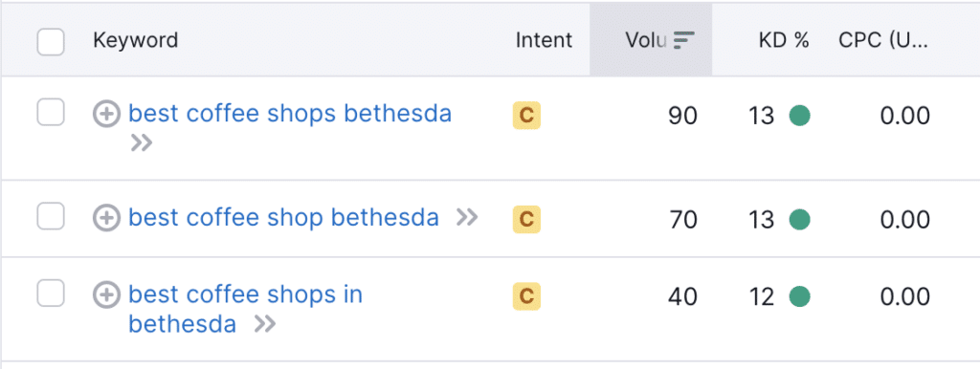Add 'best coffee shops bethesda' via plus icon

[106, 115]
